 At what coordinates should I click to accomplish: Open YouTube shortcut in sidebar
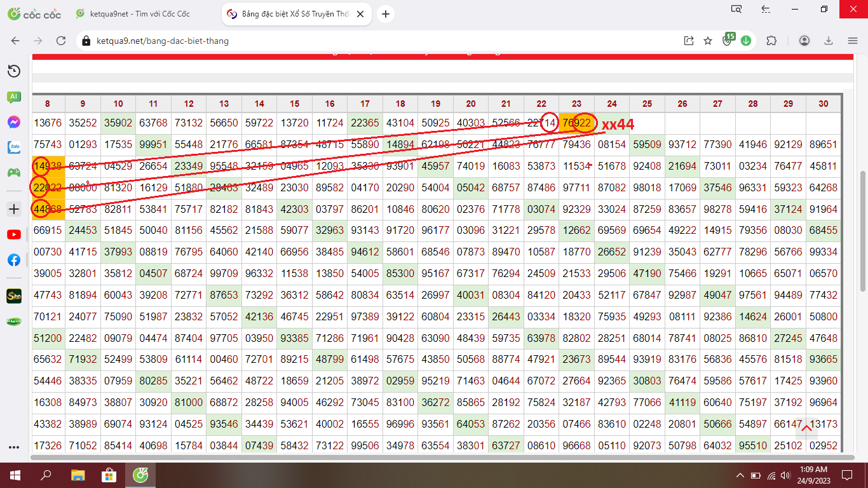coord(13,234)
